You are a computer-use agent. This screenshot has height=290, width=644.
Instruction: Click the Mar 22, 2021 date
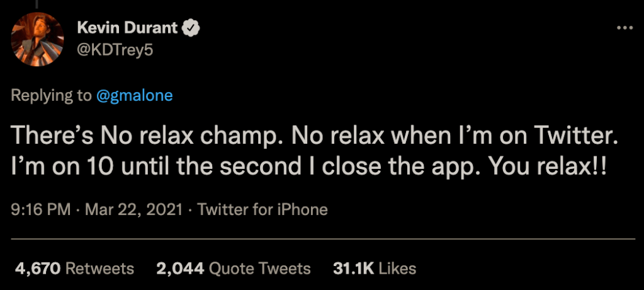point(135,209)
